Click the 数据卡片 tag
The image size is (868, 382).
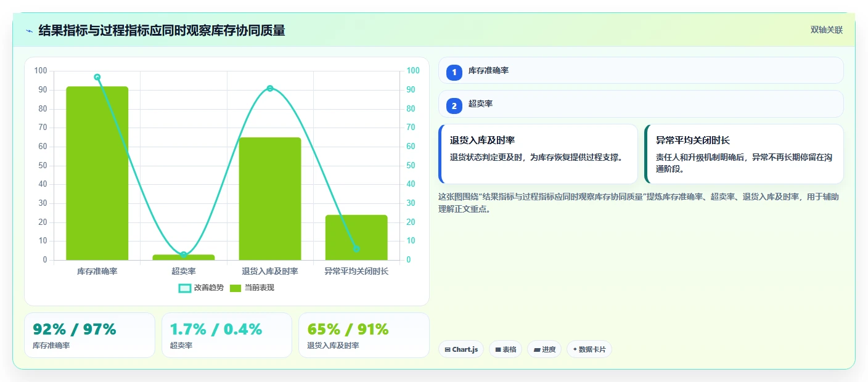(589, 349)
